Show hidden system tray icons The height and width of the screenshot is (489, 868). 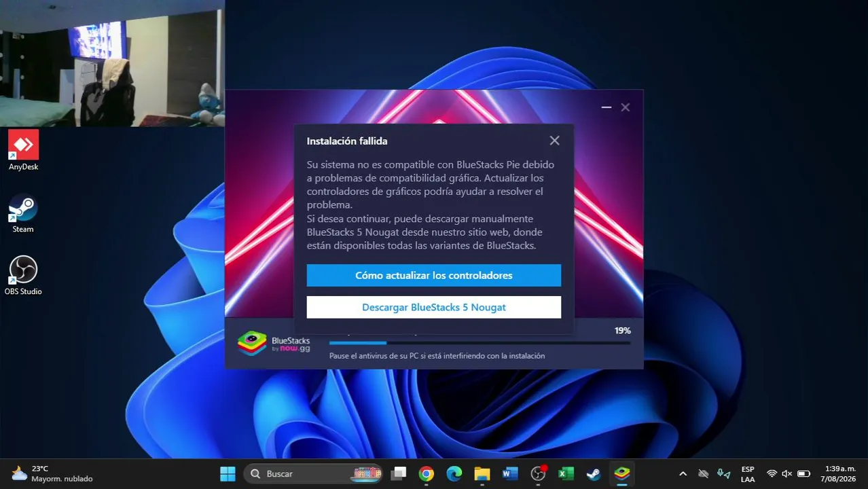click(x=683, y=473)
